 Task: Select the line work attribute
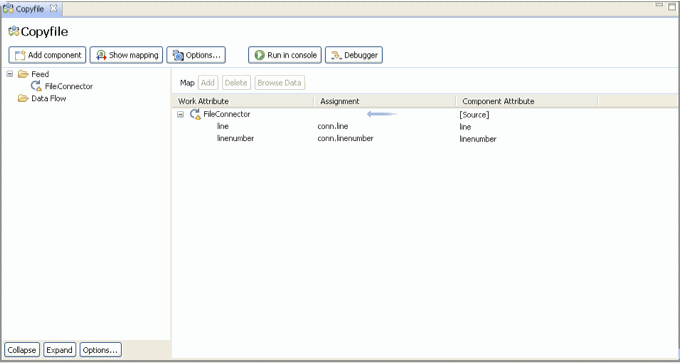pyautogui.click(x=222, y=126)
